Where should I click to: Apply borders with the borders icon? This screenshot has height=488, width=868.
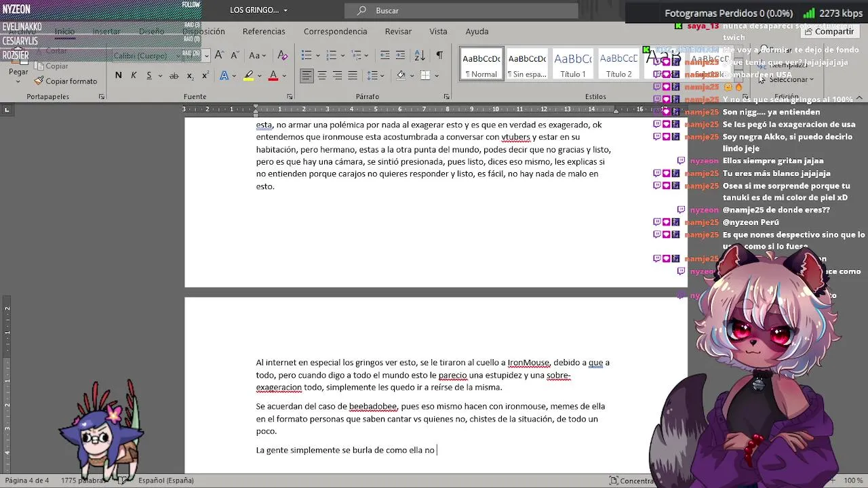[x=425, y=75]
